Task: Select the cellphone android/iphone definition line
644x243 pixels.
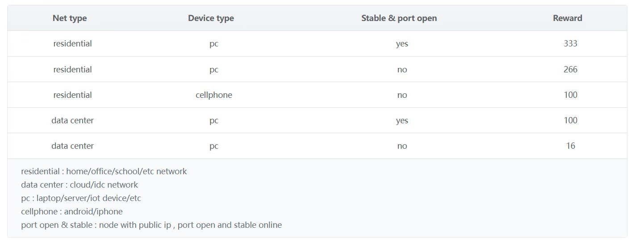Action: click(72, 212)
